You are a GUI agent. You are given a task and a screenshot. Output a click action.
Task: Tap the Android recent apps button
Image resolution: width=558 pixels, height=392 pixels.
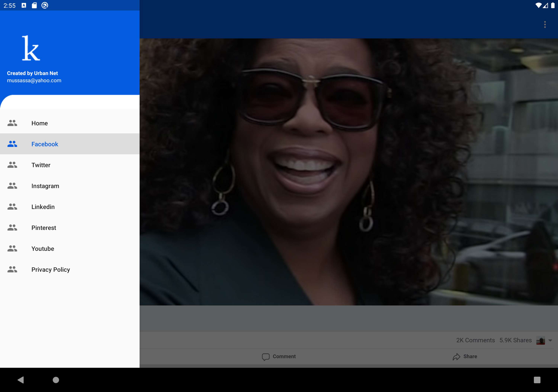(x=537, y=380)
